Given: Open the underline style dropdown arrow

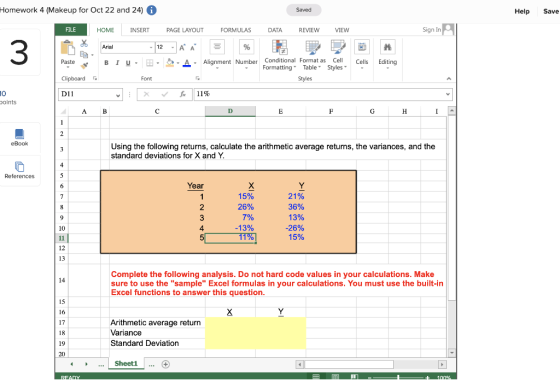Looking at the screenshot, I should (x=136, y=63).
